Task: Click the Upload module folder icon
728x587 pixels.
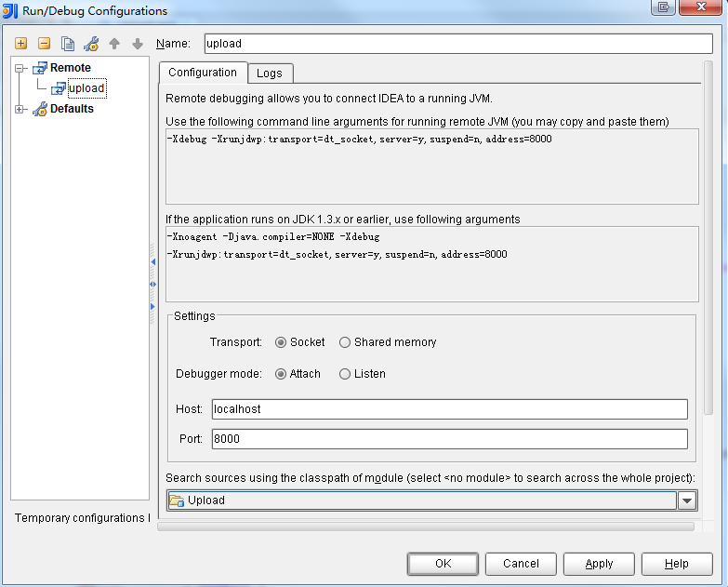Action: (177, 500)
